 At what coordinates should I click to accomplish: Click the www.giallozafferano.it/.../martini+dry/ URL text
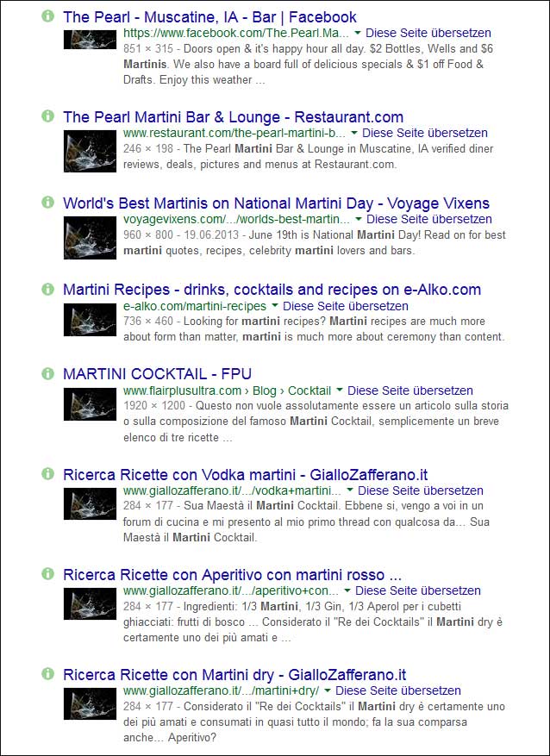[x=222, y=690]
